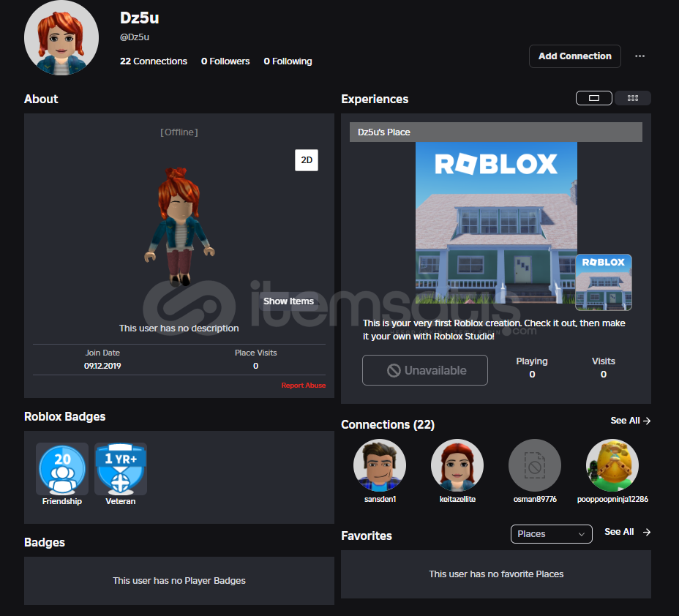This screenshot has width=679, height=616.
Task: Click the Visits label under Experiences
Action: click(603, 361)
